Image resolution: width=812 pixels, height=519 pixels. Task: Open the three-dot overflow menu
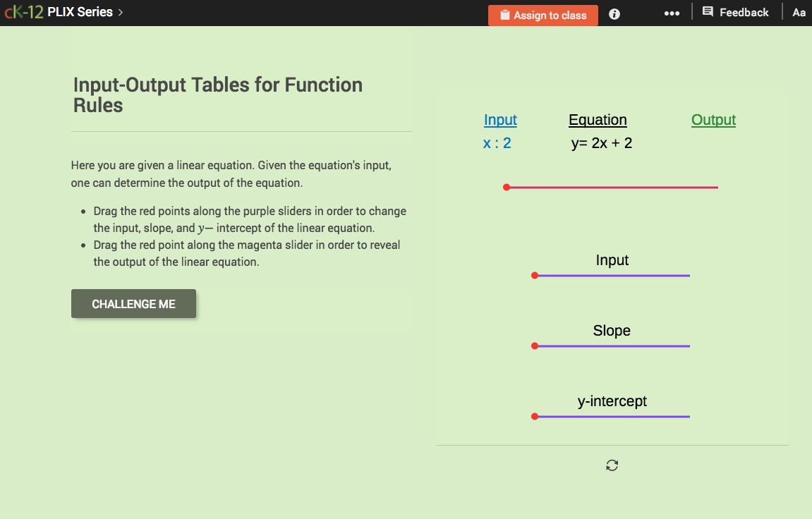coord(672,12)
